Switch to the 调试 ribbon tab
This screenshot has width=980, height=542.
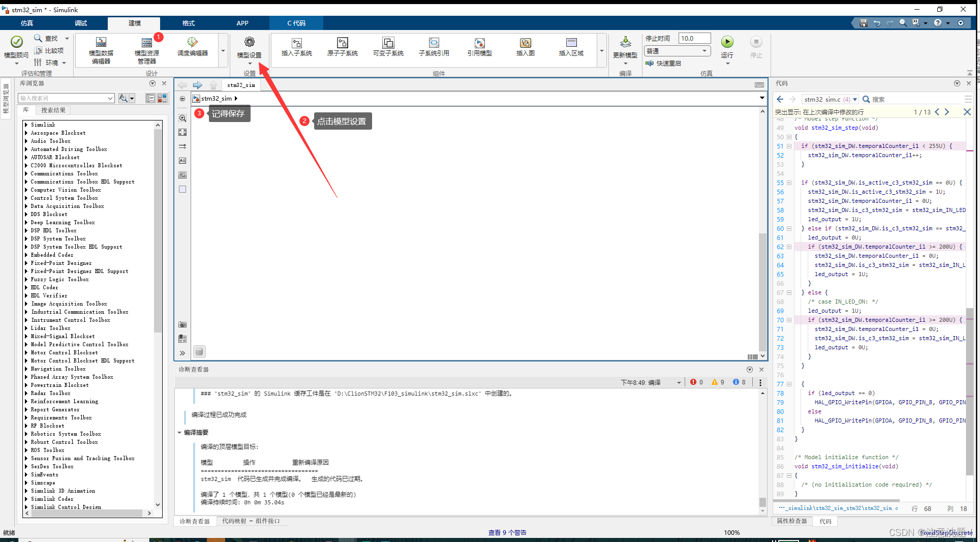pos(81,23)
